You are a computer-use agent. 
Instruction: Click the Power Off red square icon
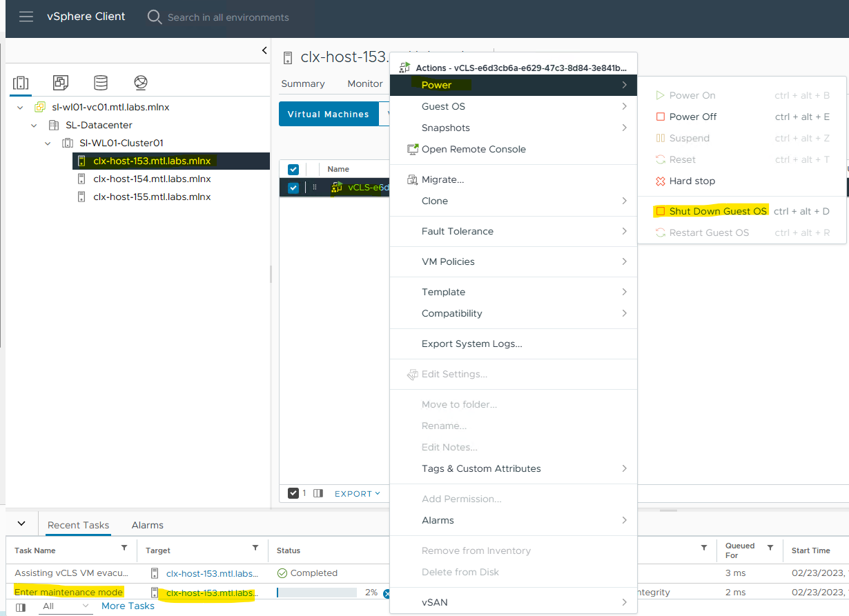[x=660, y=117]
